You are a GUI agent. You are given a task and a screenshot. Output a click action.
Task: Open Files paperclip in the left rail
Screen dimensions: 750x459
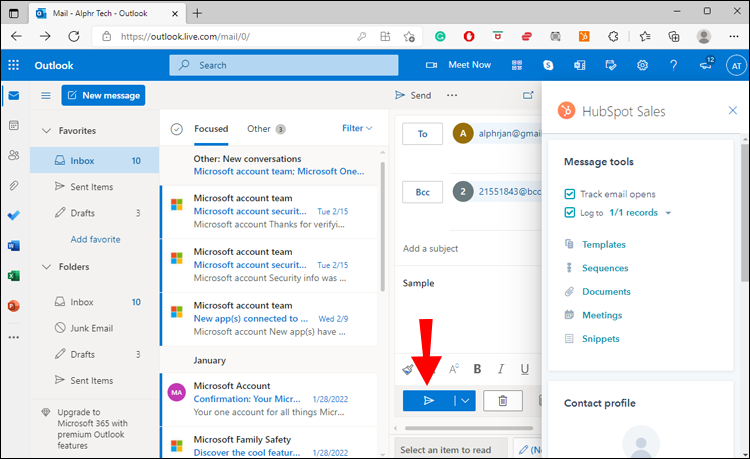click(14, 185)
